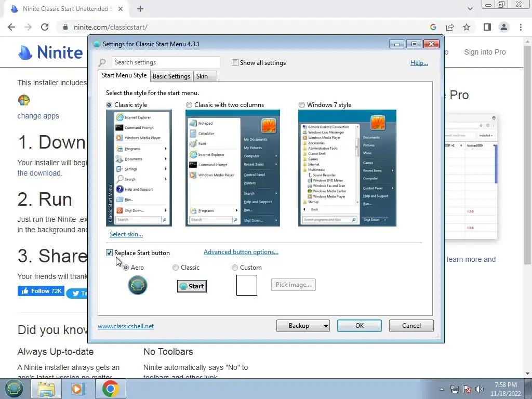
Task: Click the Facebook Follow 72K button
Action: click(x=41, y=291)
